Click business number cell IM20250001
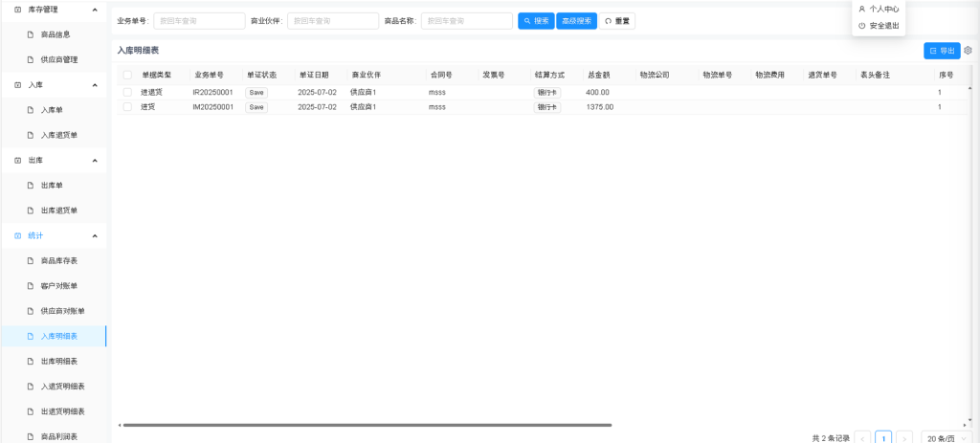 [x=213, y=107]
